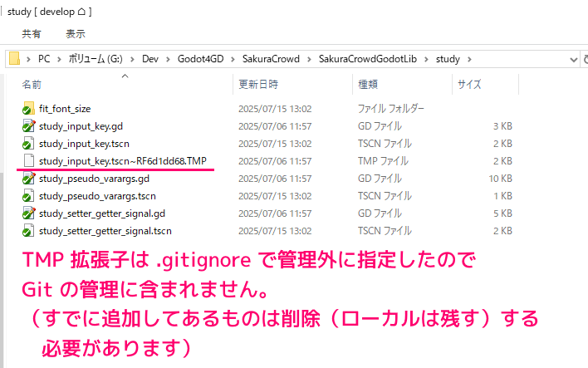Navigate to Dev in the breadcrumb path
Viewport: 588px width, 368px height.
[x=149, y=60]
